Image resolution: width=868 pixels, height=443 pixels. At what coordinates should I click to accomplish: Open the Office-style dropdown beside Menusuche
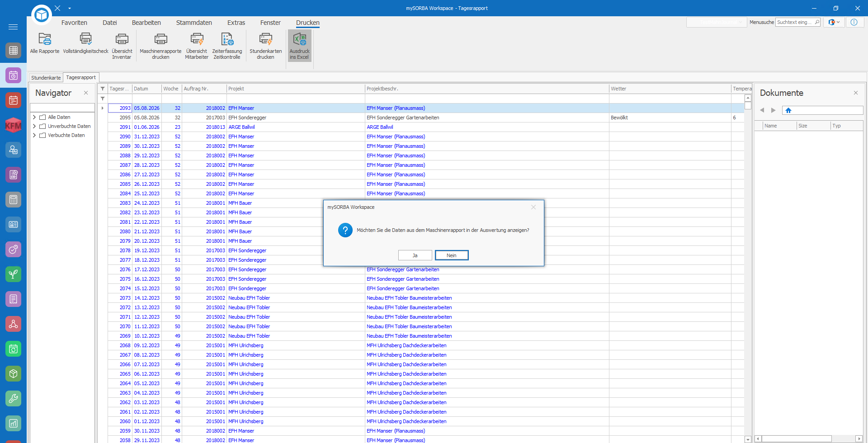(x=834, y=22)
